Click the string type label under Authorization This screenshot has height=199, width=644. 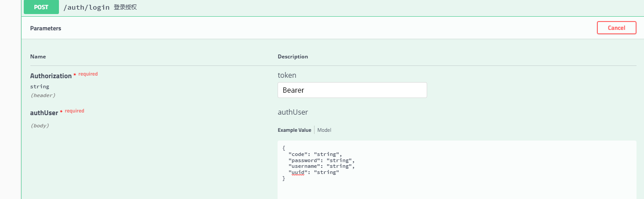[40, 87]
